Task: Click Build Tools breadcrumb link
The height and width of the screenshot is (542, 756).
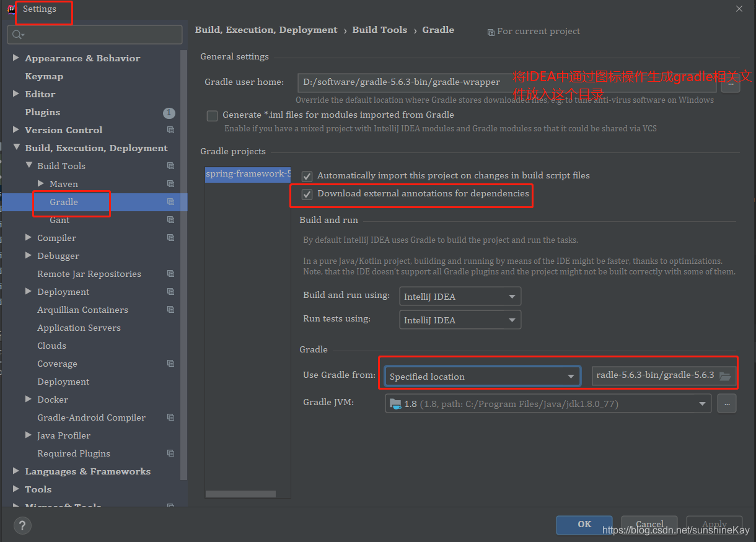Action: point(380,30)
